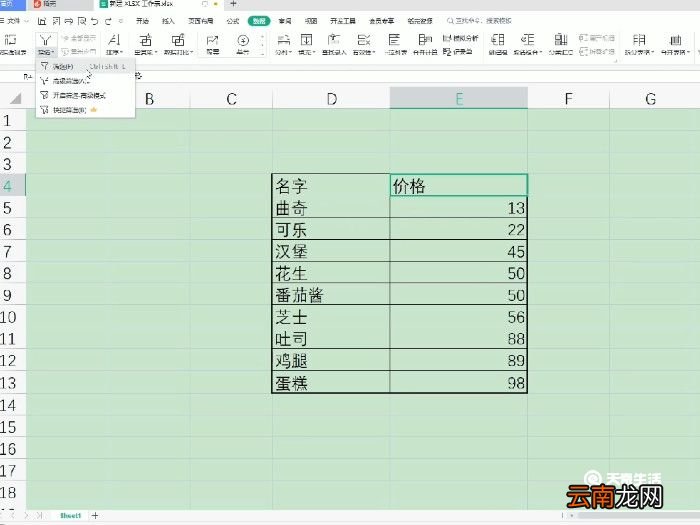
Task: Click the Subtotal (分类汇总) icon
Action: (x=561, y=40)
